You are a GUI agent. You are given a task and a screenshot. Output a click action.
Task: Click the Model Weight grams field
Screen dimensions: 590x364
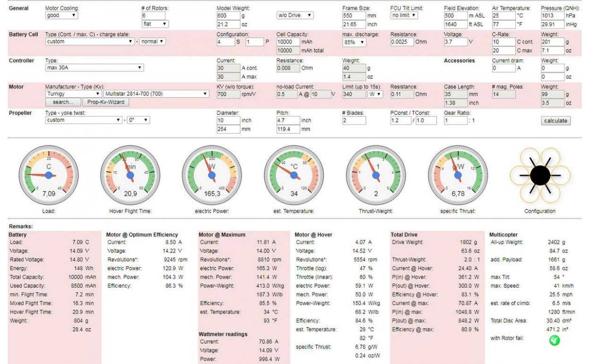(228, 16)
